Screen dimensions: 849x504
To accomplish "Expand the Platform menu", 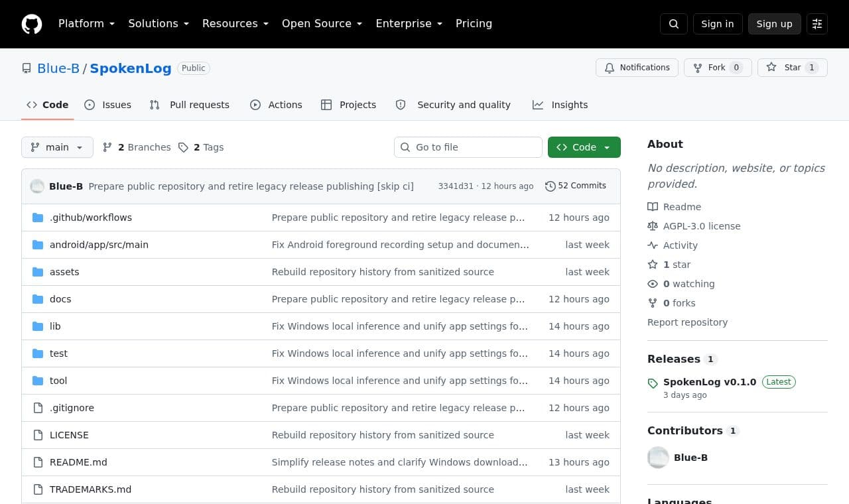I will [x=86, y=24].
